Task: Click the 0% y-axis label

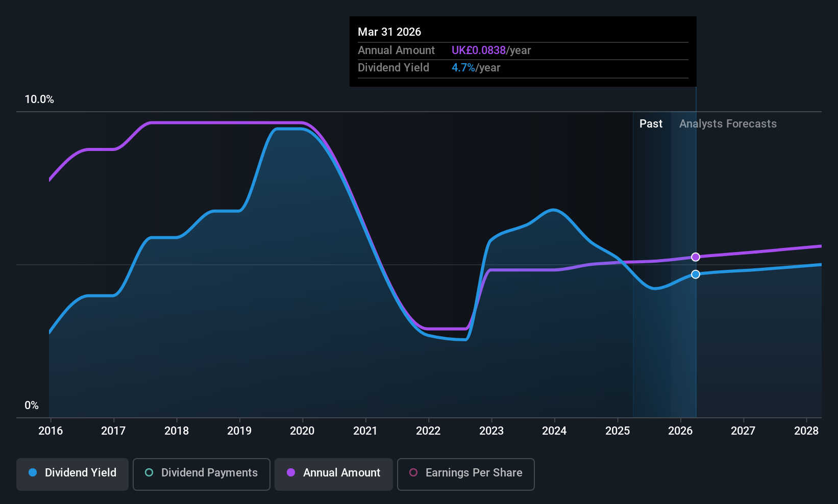Action: [32, 406]
